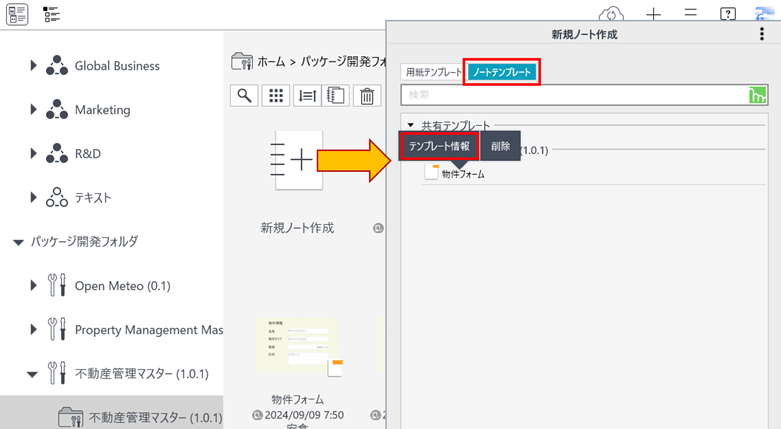This screenshot has height=429, width=781.
Task: Open the form view icon at top left
Action: tap(17, 13)
